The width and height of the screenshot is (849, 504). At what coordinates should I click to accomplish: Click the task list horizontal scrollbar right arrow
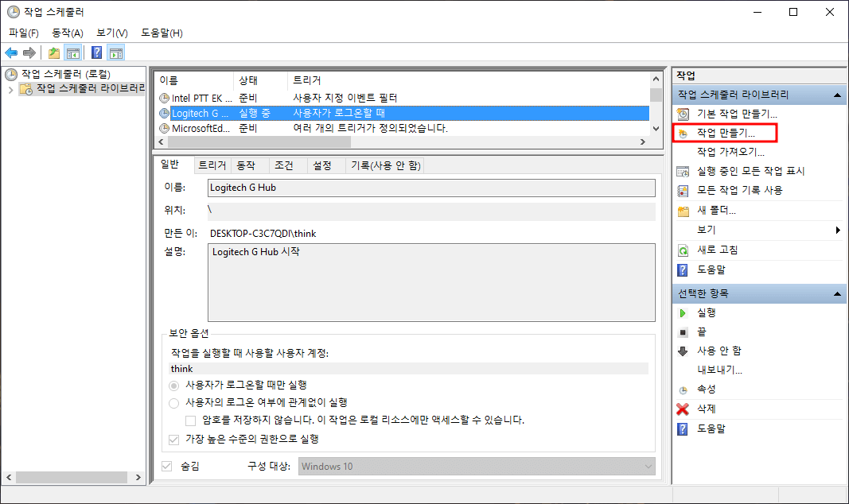pyautogui.click(x=643, y=142)
